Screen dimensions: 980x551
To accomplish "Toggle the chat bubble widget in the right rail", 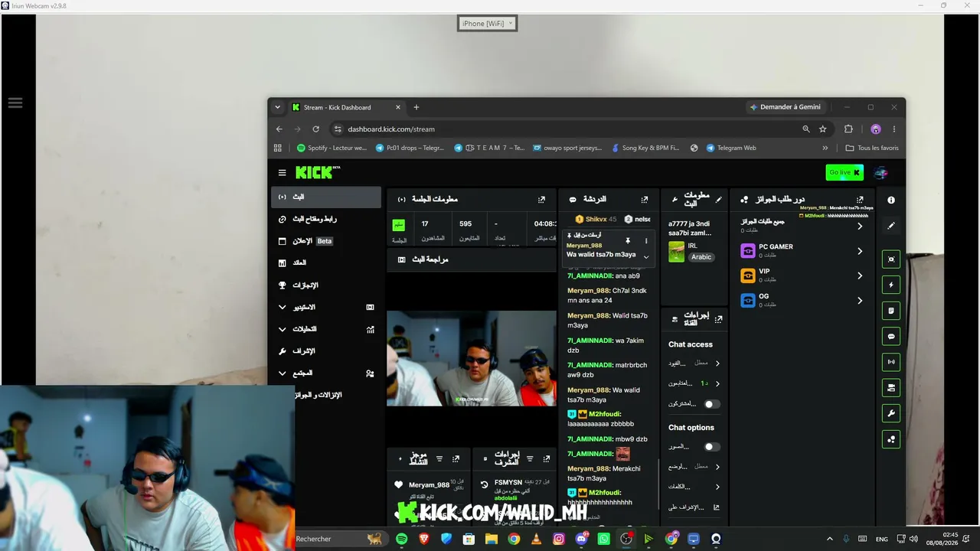I will click(891, 337).
